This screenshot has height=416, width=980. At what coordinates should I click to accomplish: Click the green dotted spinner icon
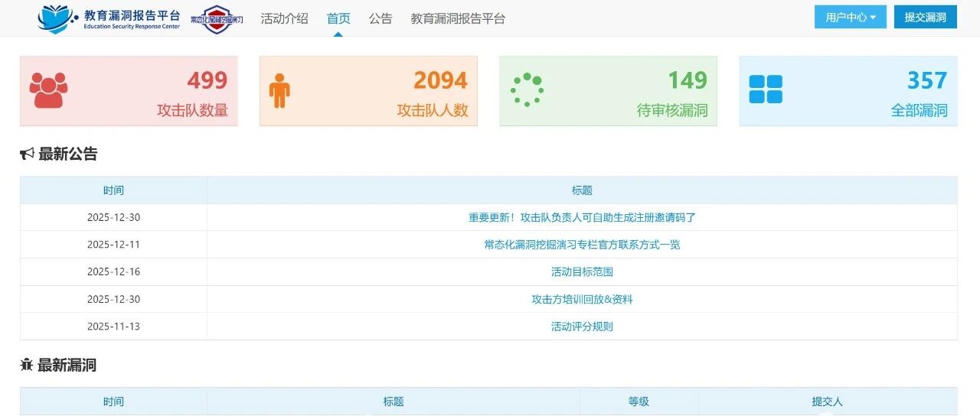(x=527, y=90)
